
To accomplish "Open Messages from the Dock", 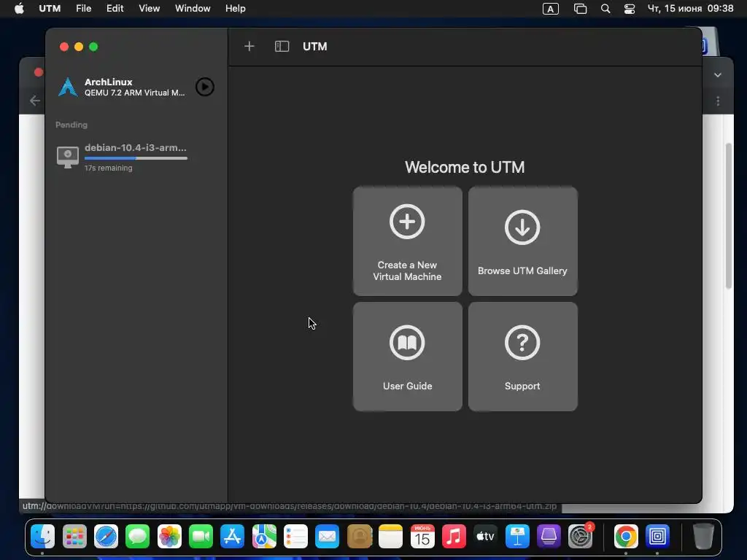I will click(x=138, y=537).
